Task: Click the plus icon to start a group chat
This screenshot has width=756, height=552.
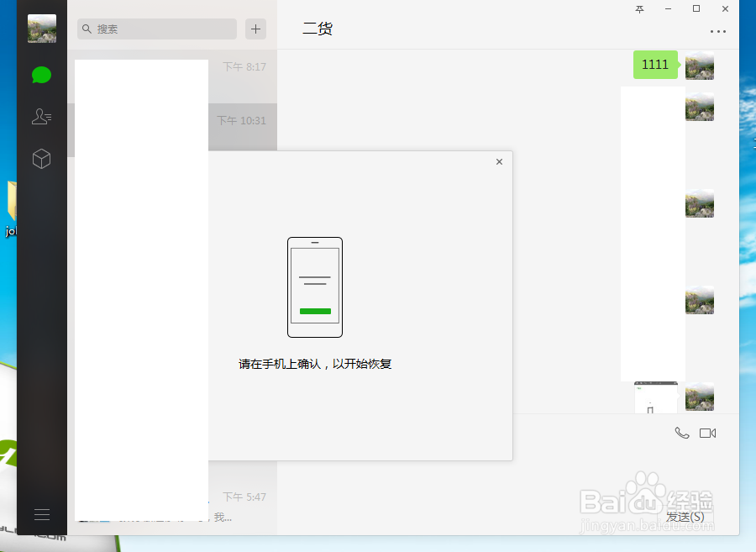Action: click(x=255, y=29)
